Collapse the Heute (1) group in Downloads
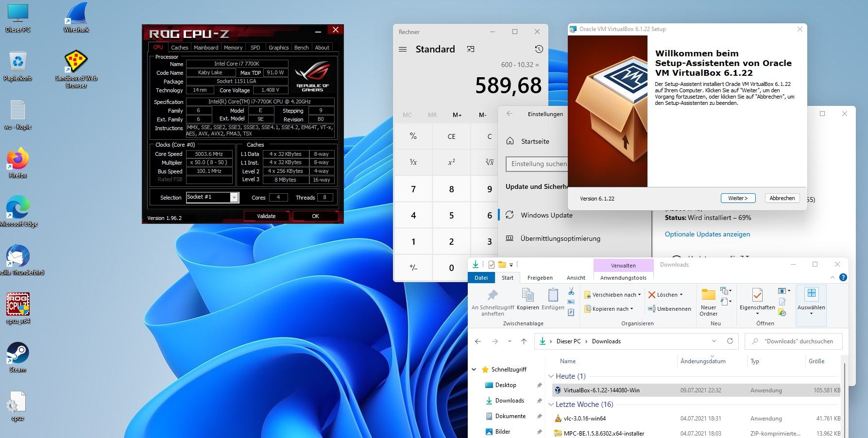Viewport: 868px width, 438px height. [551, 376]
